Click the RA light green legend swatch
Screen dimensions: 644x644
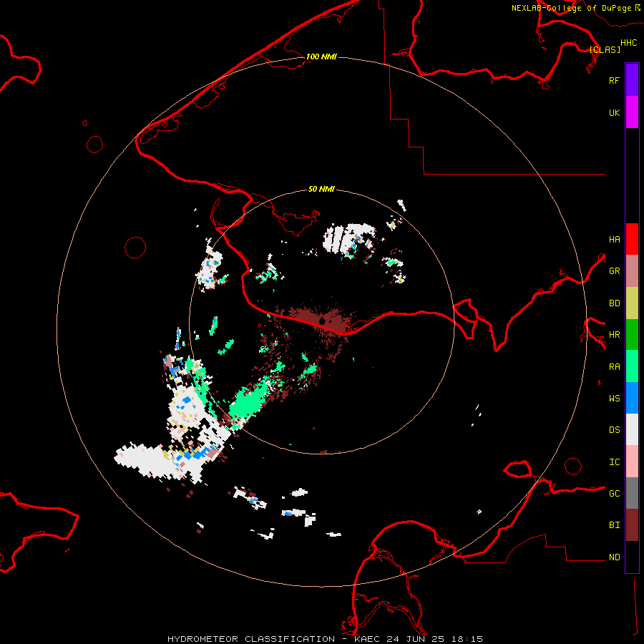tap(632, 366)
